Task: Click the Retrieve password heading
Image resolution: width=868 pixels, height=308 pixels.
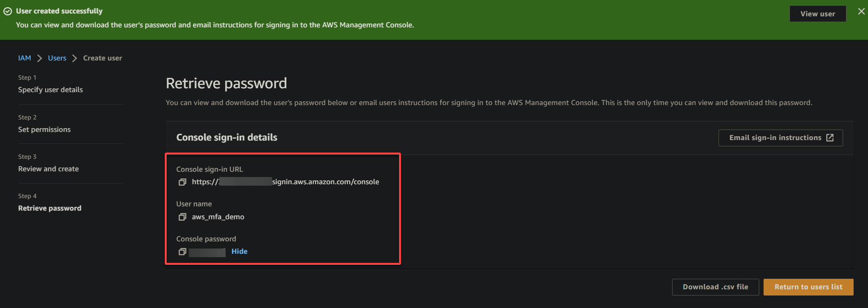Action: [x=226, y=83]
